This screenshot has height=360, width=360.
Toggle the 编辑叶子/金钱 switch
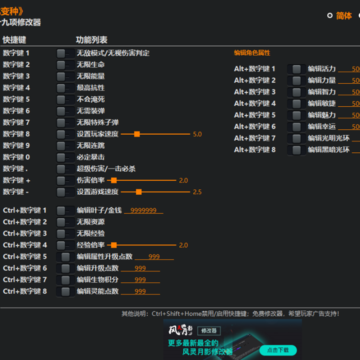coord(65,211)
